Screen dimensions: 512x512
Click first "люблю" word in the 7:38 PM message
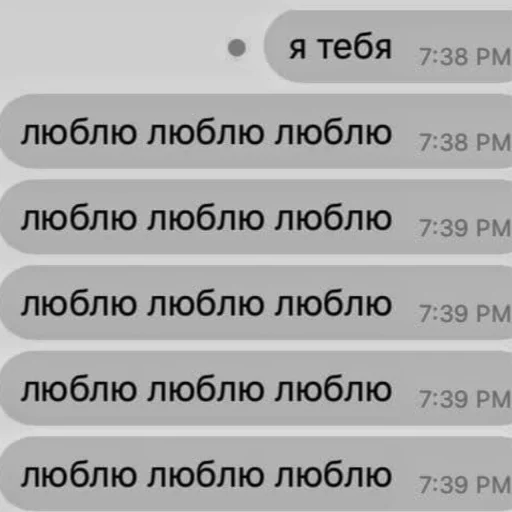[79, 133]
